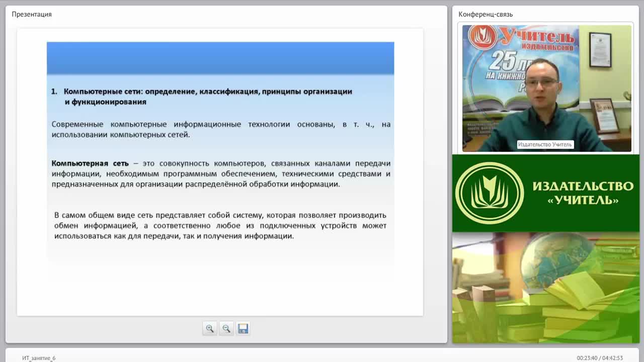
Task: Click the presenter's webcam video feed
Action: [546, 88]
